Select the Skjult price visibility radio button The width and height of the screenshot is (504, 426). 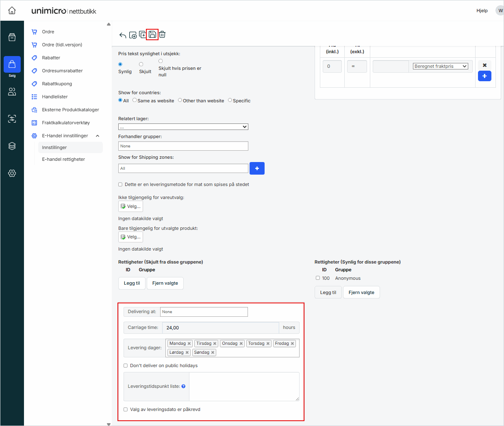coord(141,64)
